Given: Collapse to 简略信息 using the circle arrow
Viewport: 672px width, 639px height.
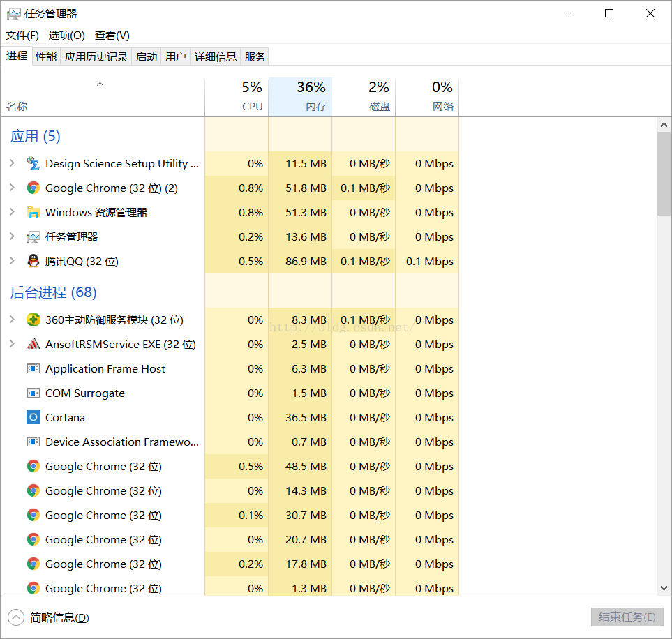Looking at the screenshot, I should point(16,617).
